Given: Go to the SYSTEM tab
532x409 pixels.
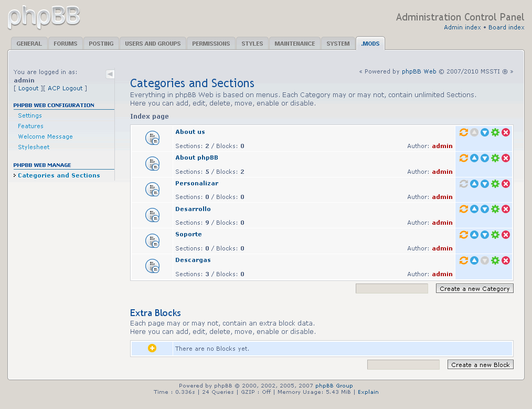Looking at the screenshot, I should pos(338,44).
